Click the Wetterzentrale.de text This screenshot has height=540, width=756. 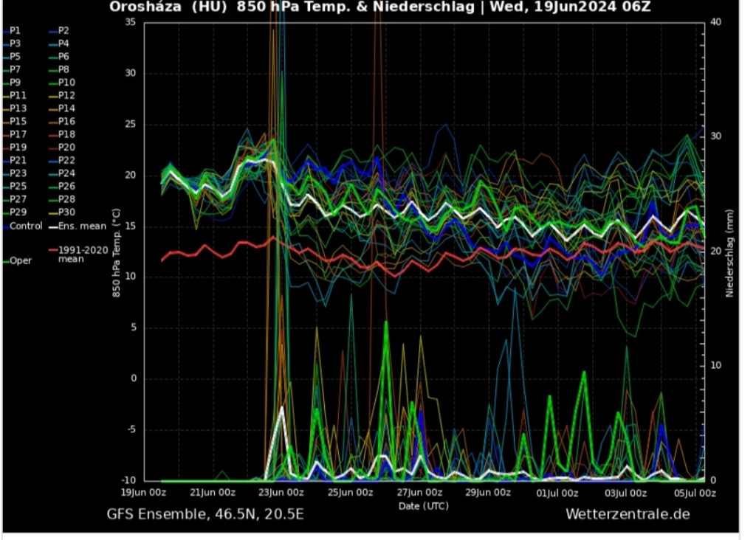point(628,514)
